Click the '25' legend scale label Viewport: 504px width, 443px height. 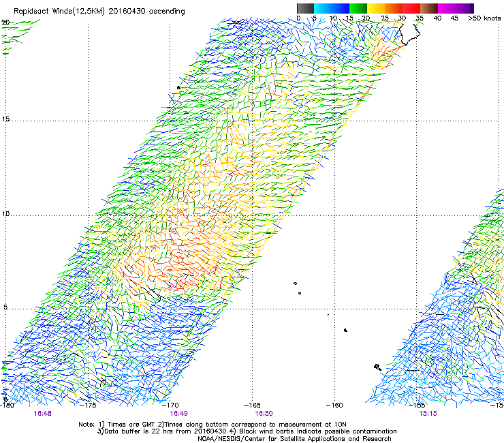pyautogui.click(x=384, y=18)
